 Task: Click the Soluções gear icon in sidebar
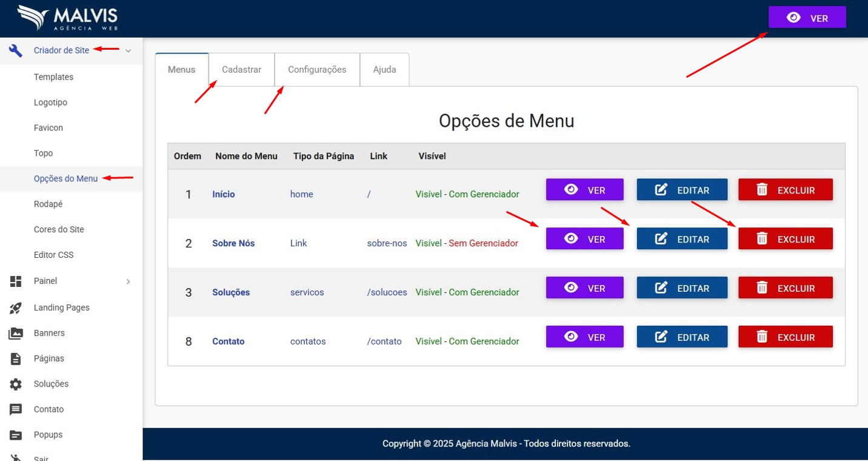coord(16,384)
